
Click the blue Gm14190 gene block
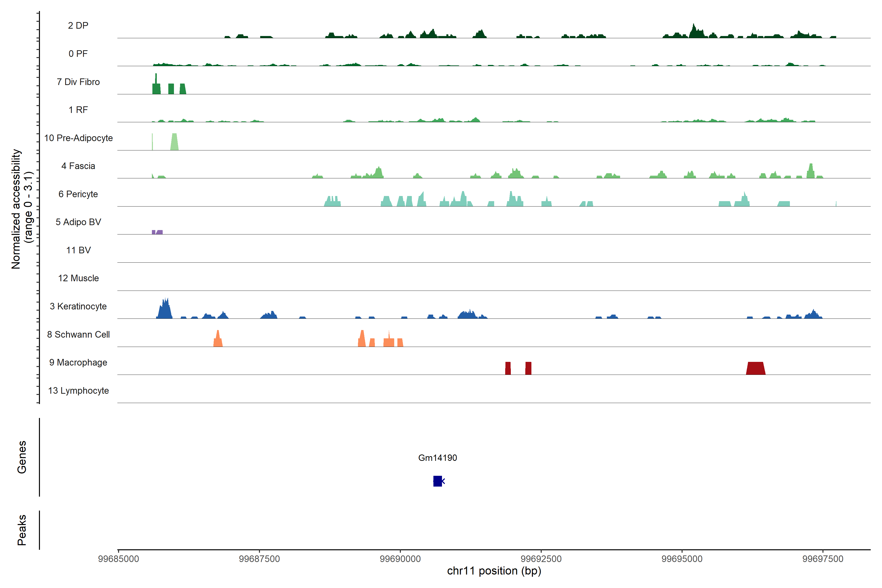(437, 481)
